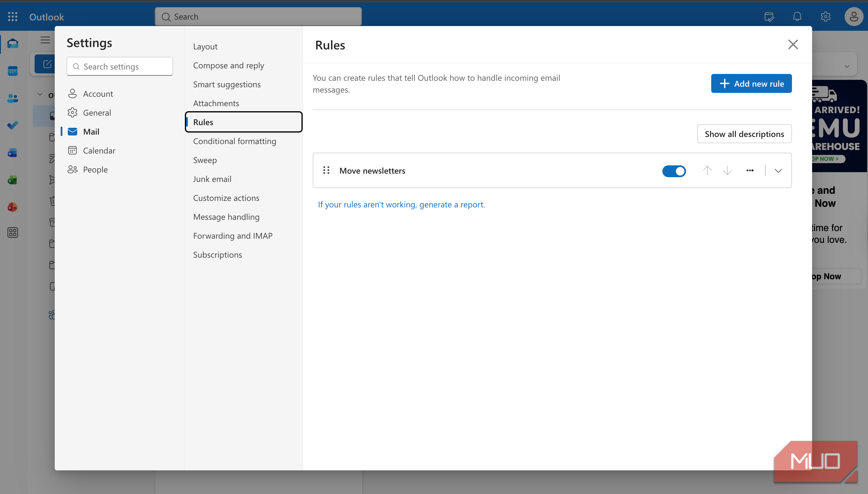Grab the drag handle of Move newsletters rule
Image resolution: width=868 pixels, height=494 pixels.
click(326, 170)
